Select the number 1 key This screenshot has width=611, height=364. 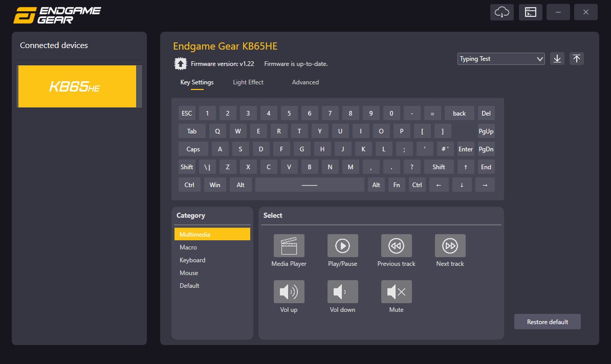pyautogui.click(x=207, y=113)
